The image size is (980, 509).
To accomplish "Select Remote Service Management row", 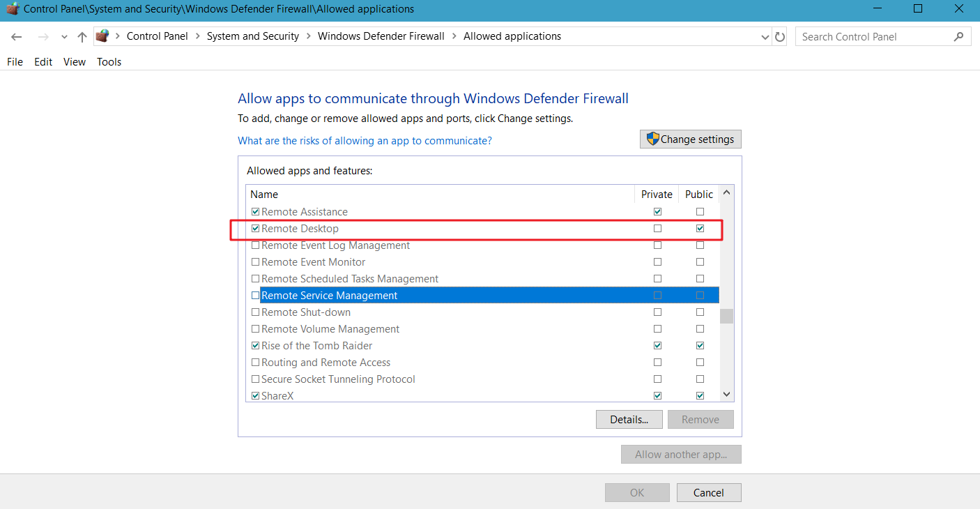I will pyautogui.click(x=483, y=296).
